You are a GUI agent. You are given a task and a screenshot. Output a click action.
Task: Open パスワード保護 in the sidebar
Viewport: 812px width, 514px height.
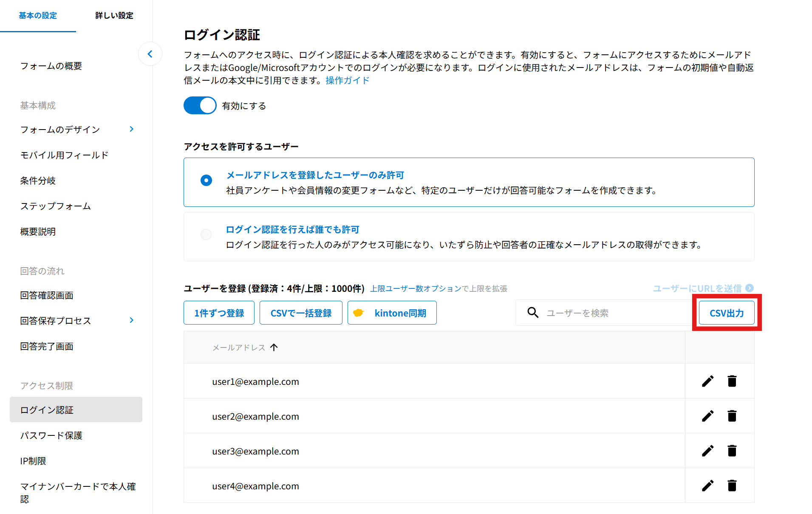point(51,435)
